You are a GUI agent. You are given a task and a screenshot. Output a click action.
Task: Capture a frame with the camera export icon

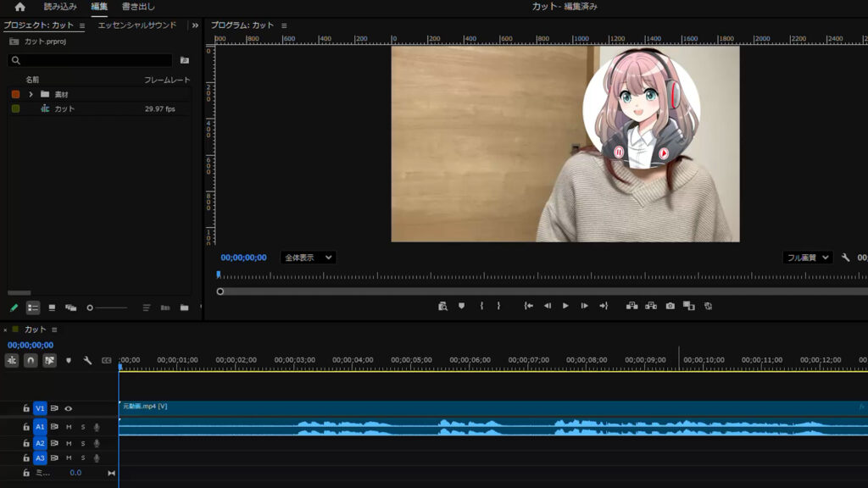[x=669, y=306]
